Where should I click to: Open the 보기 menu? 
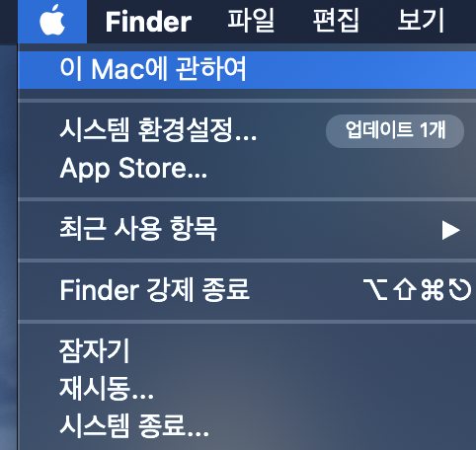[x=422, y=21]
